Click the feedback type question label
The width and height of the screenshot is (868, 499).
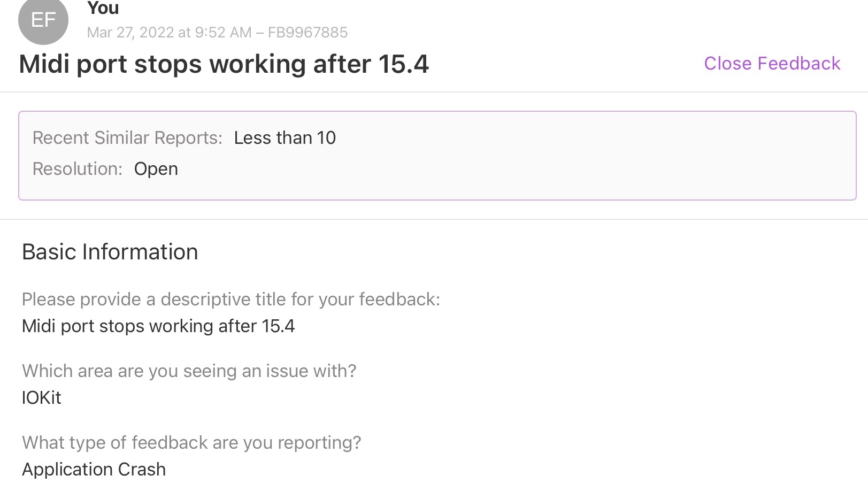(191, 443)
